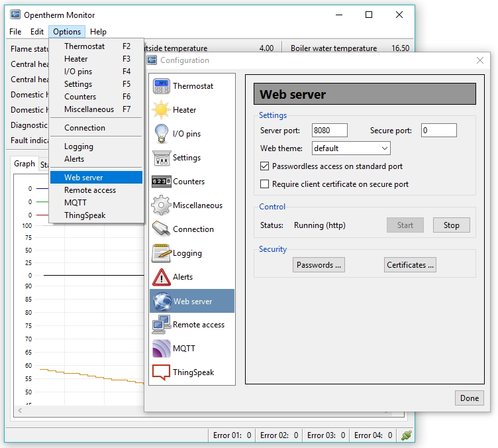
Task: Select the Web server globe icon
Action: pyautogui.click(x=162, y=302)
